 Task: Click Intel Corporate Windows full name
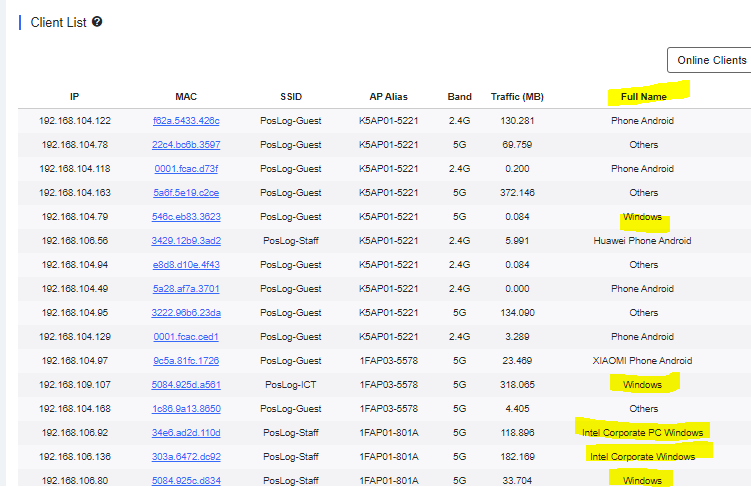[642, 456]
